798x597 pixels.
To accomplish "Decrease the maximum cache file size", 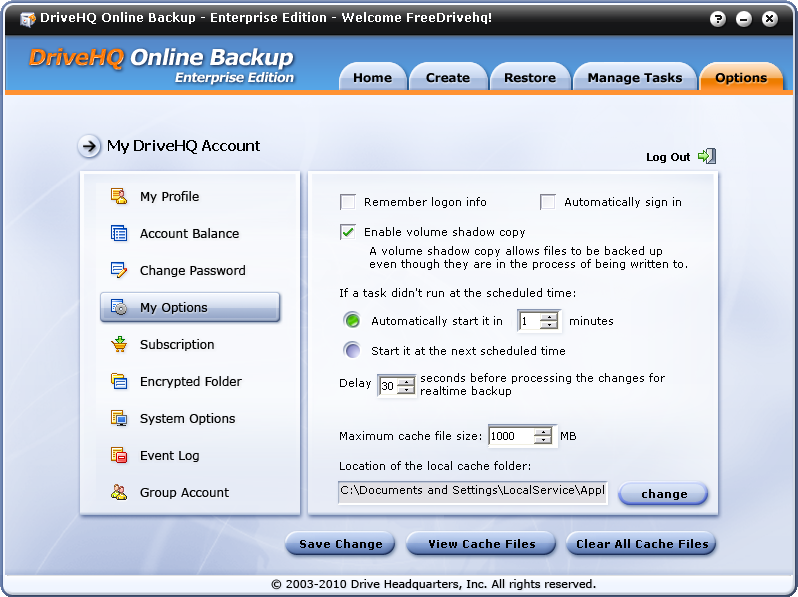I will (x=543, y=440).
